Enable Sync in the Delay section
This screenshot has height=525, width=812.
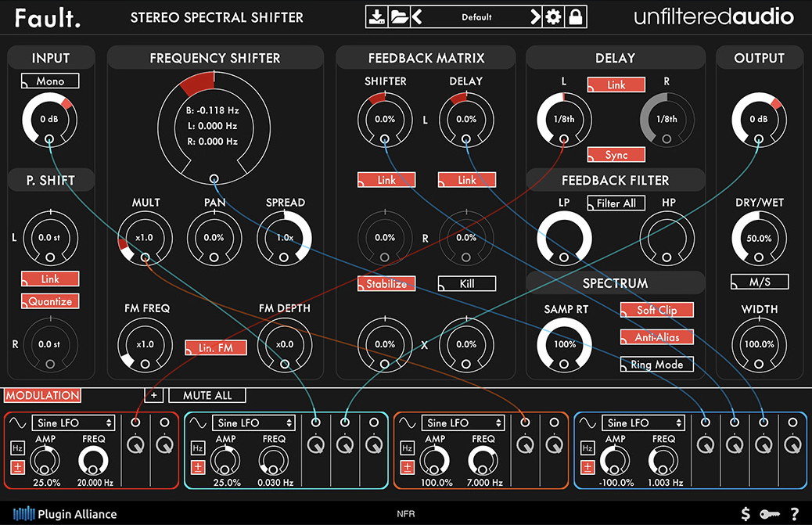[615, 154]
